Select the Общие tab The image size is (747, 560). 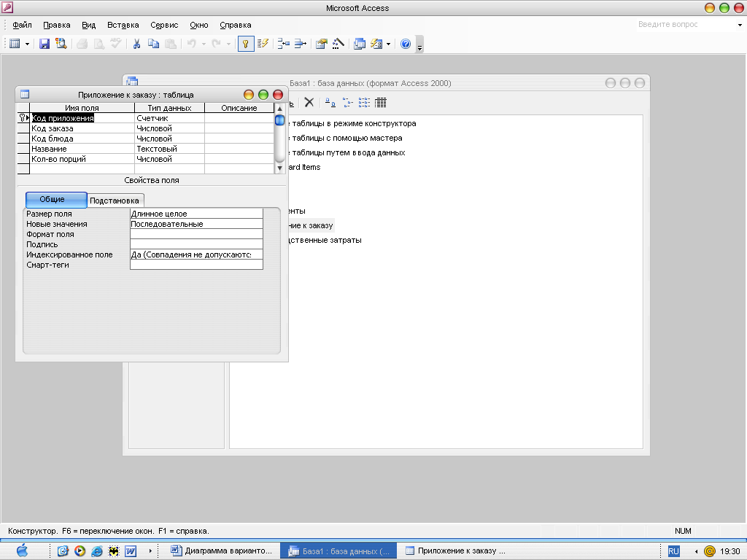click(x=56, y=200)
